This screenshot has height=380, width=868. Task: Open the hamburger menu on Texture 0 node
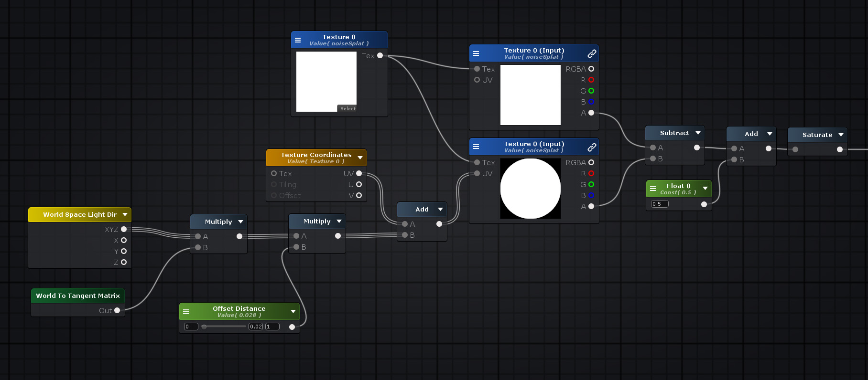298,40
